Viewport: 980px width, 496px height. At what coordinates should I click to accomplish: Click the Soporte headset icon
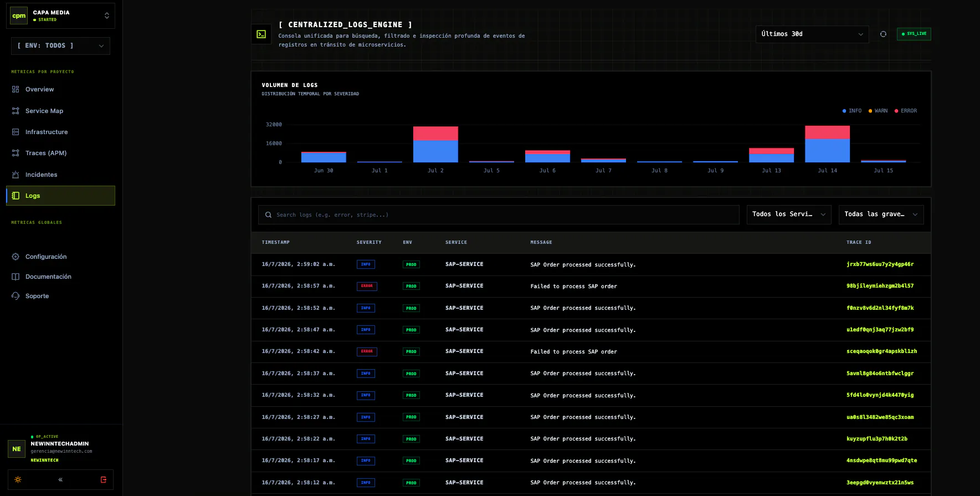click(x=16, y=296)
